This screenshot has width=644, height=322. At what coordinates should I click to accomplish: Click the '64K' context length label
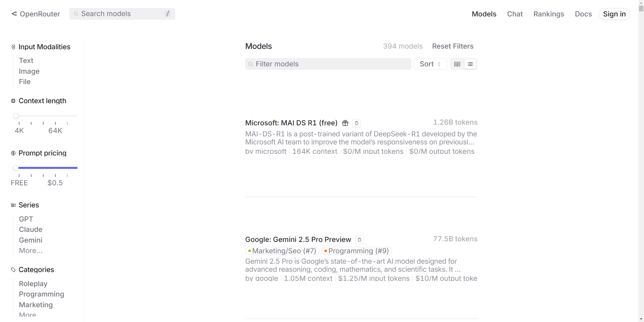point(55,131)
